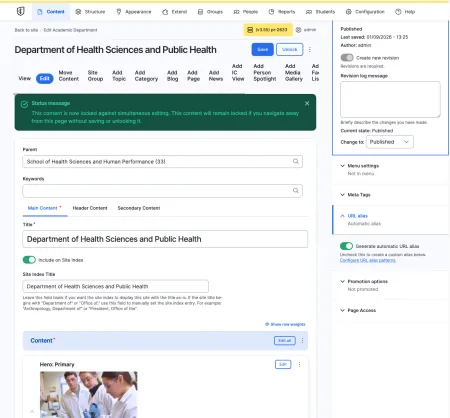Viewport: 450px width, 418px height.
Task: Click the Keywords input field
Action: 163,191
